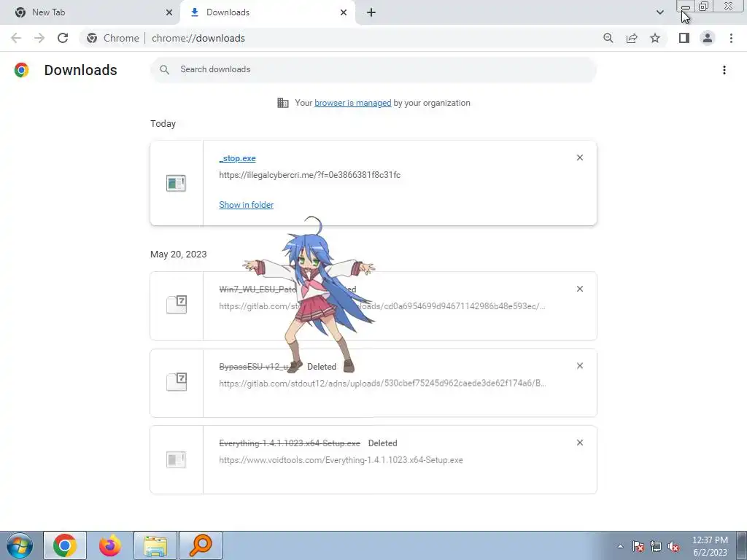Open the magnifier search app in taskbar
The width and height of the screenshot is (747, 560).
(201, 545)
